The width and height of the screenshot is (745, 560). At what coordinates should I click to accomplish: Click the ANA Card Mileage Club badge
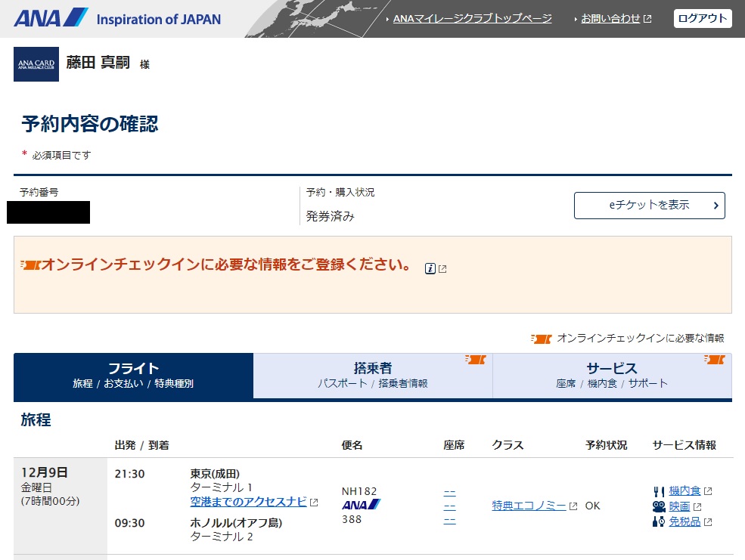[36, 64]
